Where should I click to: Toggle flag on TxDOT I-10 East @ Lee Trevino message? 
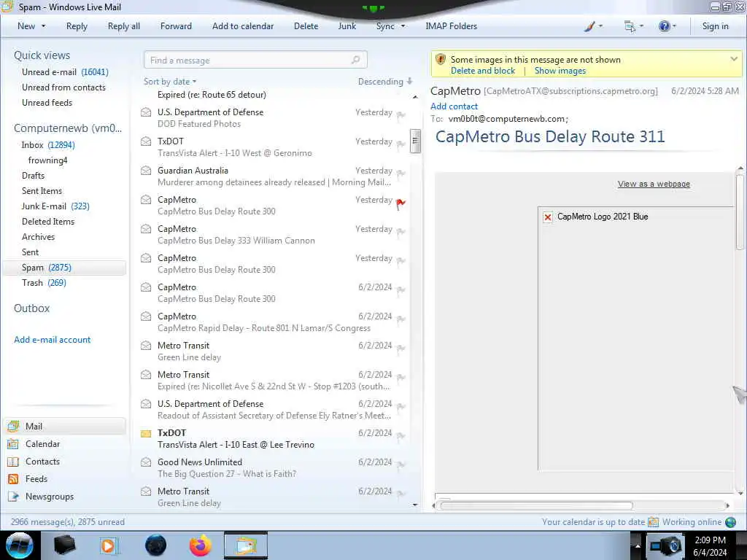(x=400, y=436)
